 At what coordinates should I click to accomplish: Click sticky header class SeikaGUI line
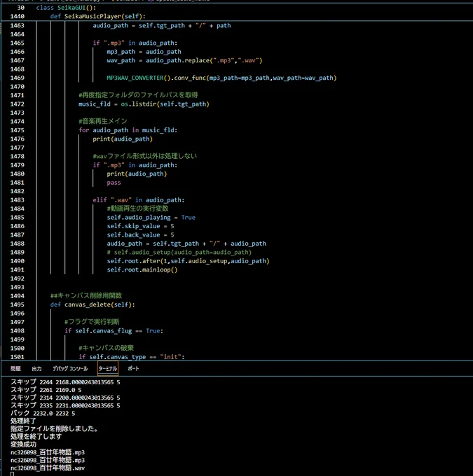[x=66, y=8]
